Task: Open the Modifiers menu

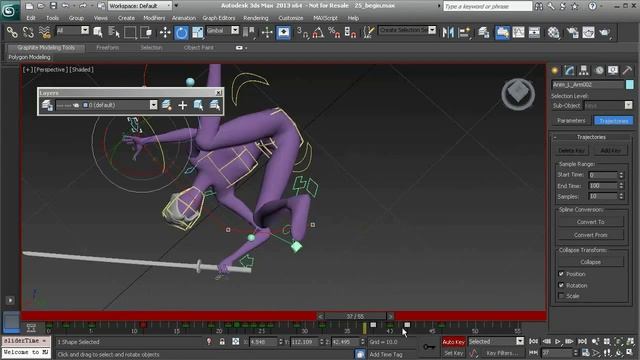Action: 154,18
